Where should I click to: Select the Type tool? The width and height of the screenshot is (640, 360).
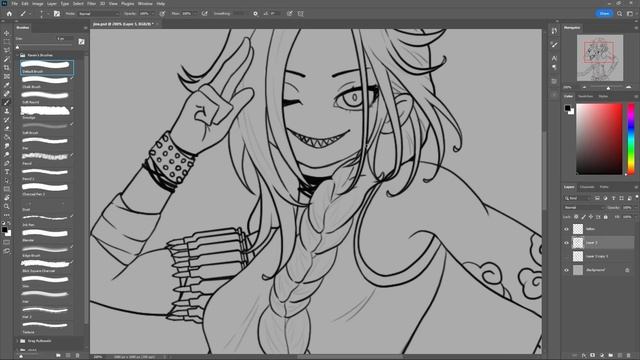(x=7, y=172)
